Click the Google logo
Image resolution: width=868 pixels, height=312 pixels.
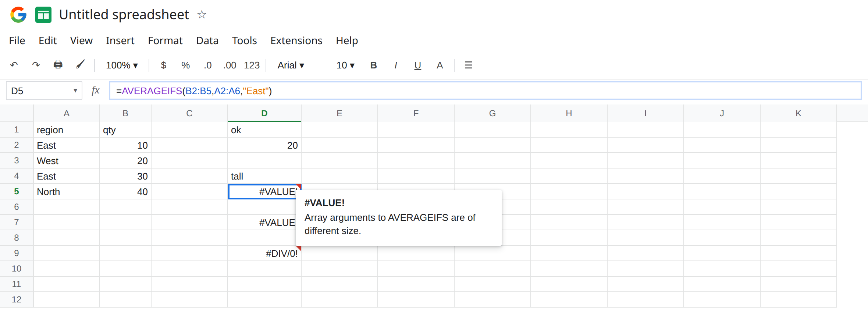tap(18, 15)
